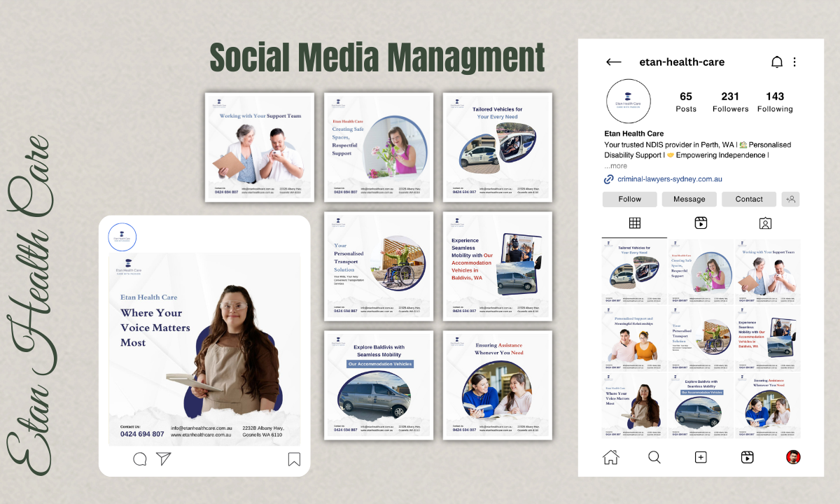This screenshot has height=504, width=840.
Task: Tap the plus icon to create a post
Action: [x=701, y=456]
